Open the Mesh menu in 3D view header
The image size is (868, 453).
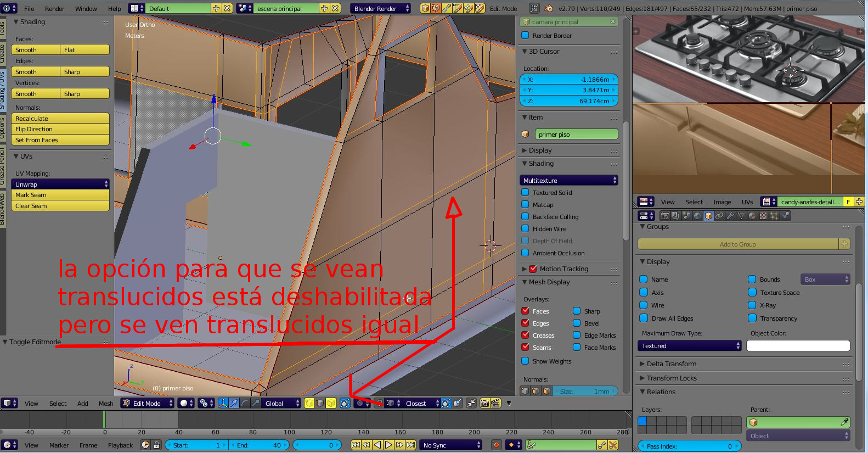tap(106, 403)
